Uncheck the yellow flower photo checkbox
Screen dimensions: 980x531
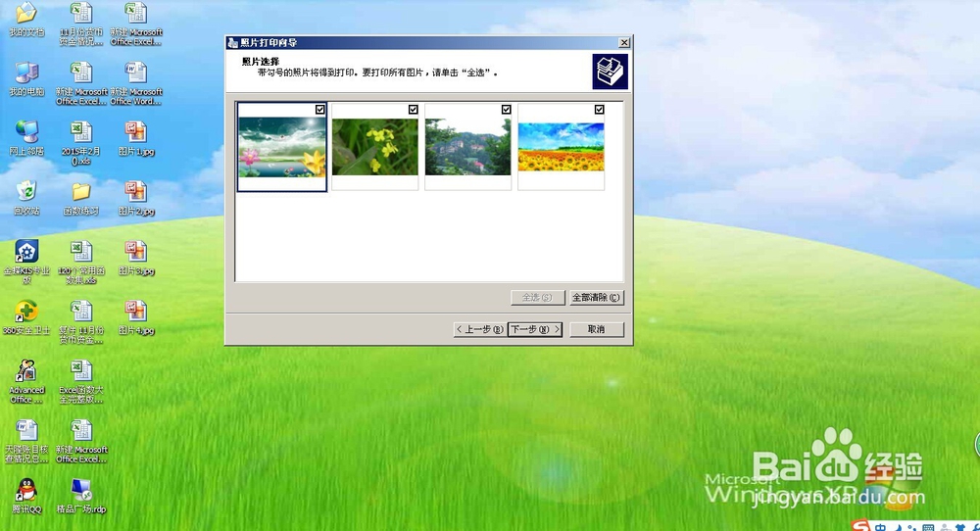click(x=414, y=110)
